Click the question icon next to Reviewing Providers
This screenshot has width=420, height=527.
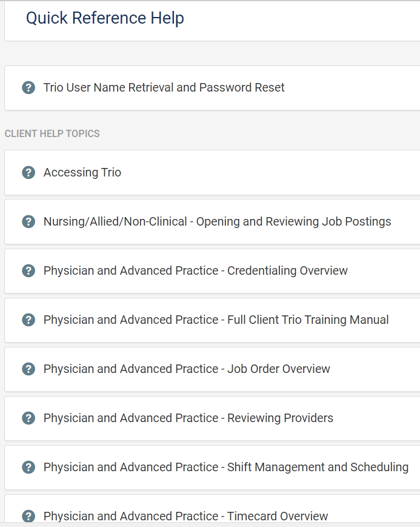point(28,418)
